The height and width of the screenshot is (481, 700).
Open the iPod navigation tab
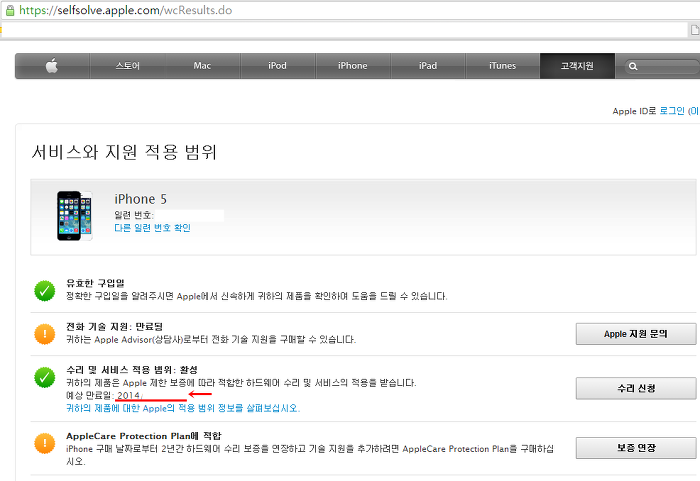pyautogui.click(x=277, y=66)
